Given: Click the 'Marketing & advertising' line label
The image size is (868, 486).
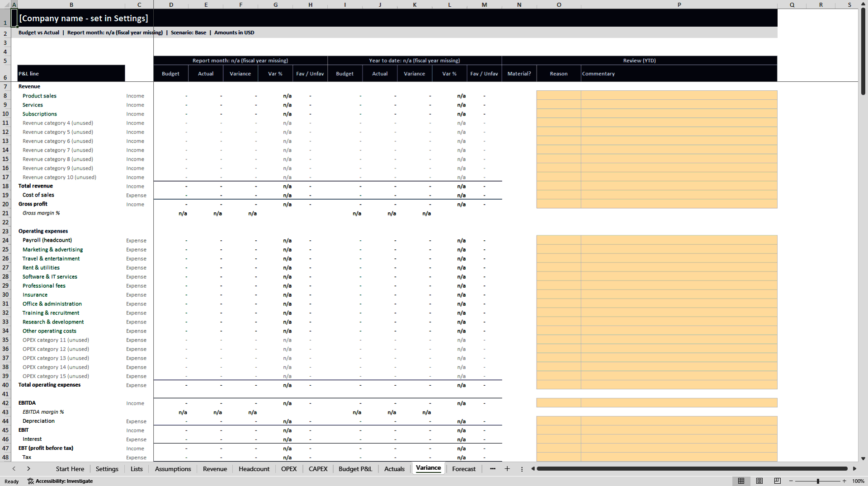Looking at the screenshot, I should [x=53, y=249].
